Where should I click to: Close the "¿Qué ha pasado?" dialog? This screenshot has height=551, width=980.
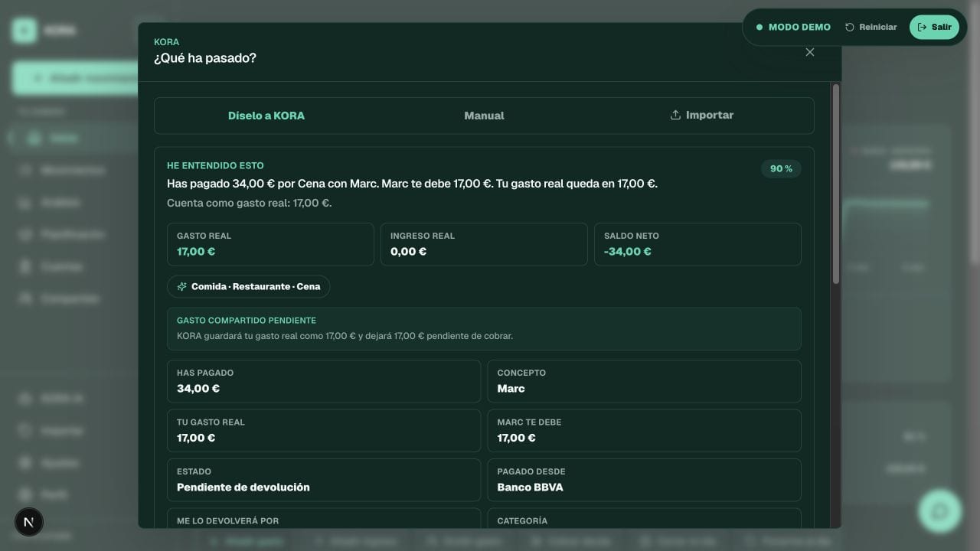coord(810,52)
